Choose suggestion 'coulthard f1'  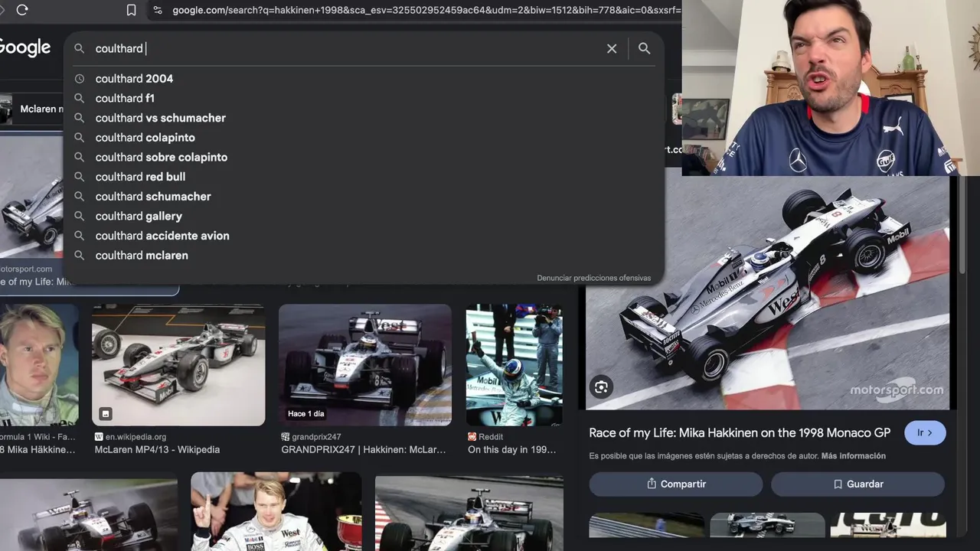(x=364, y=98)
